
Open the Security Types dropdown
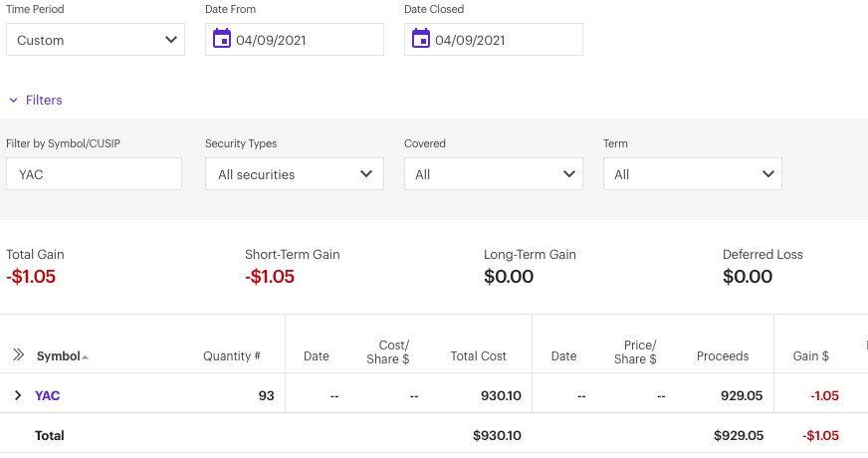click(x=295, y=174)
